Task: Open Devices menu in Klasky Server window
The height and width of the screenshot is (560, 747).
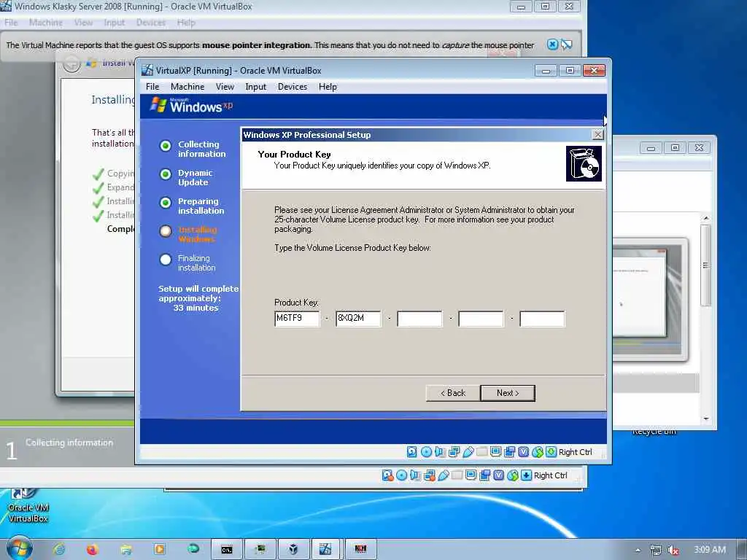Action: tap(150, 23)
